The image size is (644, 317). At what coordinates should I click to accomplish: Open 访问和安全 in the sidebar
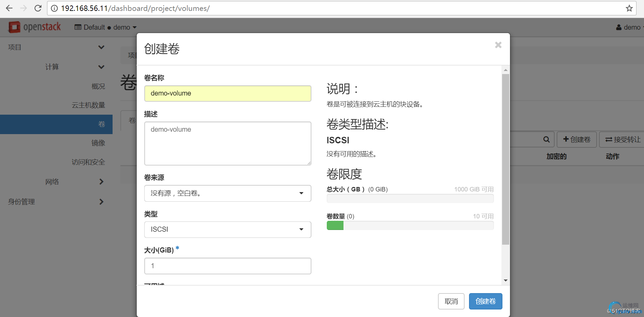point(88,162)
